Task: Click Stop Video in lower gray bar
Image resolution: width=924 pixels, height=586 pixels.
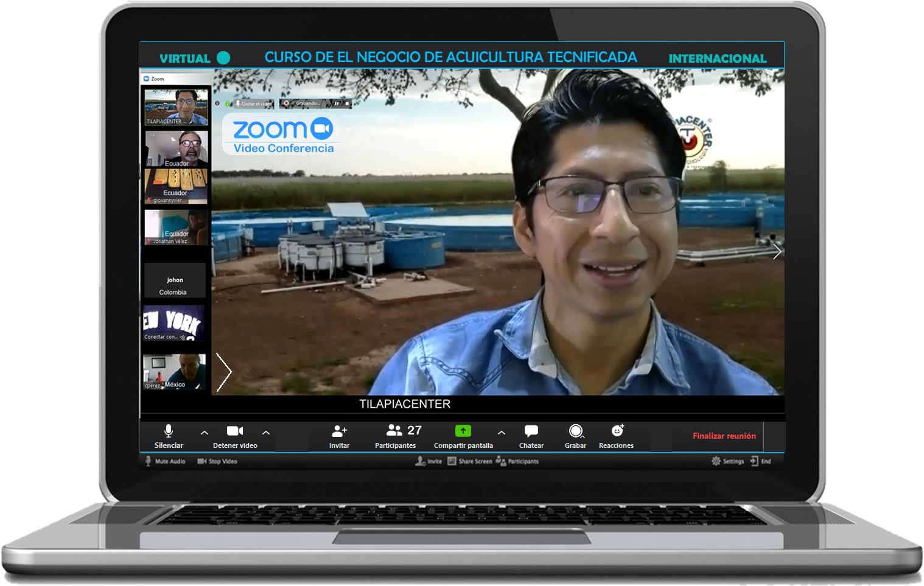Action: [x=217, y=461]
